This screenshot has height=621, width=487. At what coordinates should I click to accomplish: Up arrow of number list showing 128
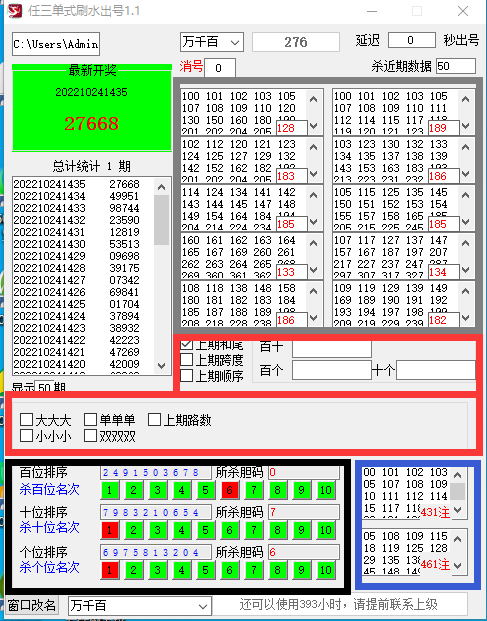click(x=314, y=99)
